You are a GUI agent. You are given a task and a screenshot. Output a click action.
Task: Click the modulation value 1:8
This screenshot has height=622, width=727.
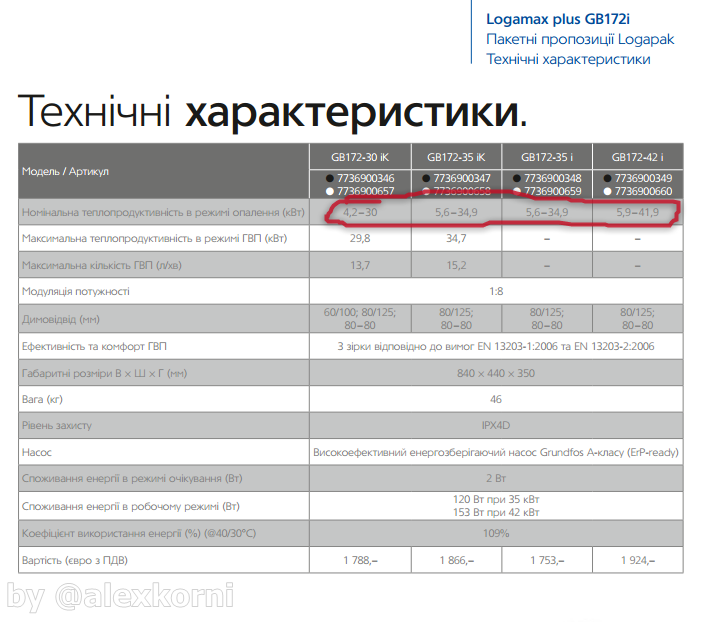pos(496,292)
